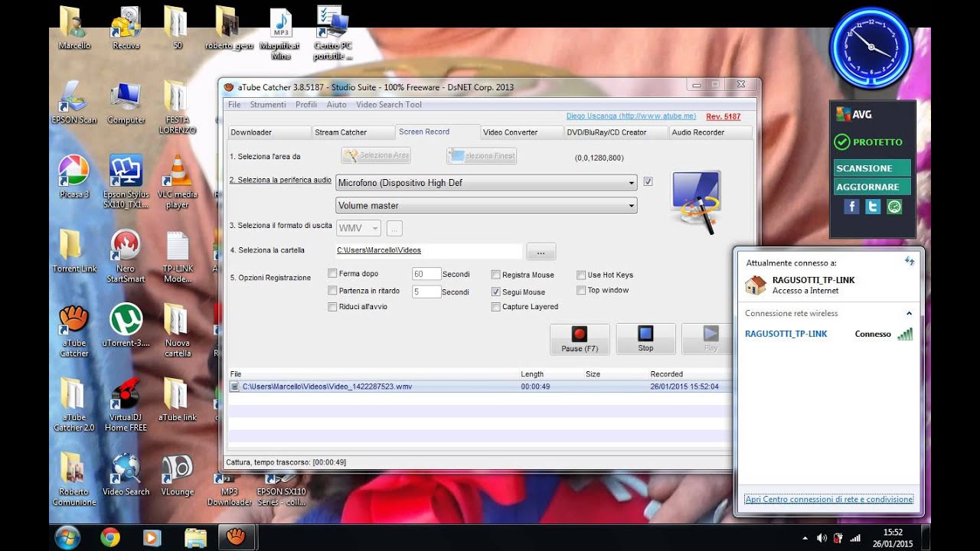
Task: Open the WMV output format dropdown
Action: [358, 228]
